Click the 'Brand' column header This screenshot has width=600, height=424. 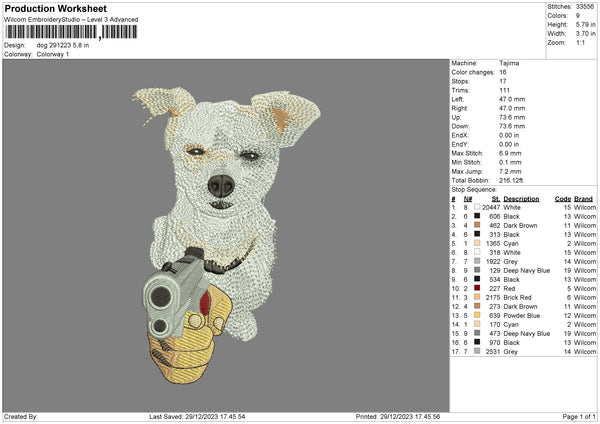(x=584, y=199)
